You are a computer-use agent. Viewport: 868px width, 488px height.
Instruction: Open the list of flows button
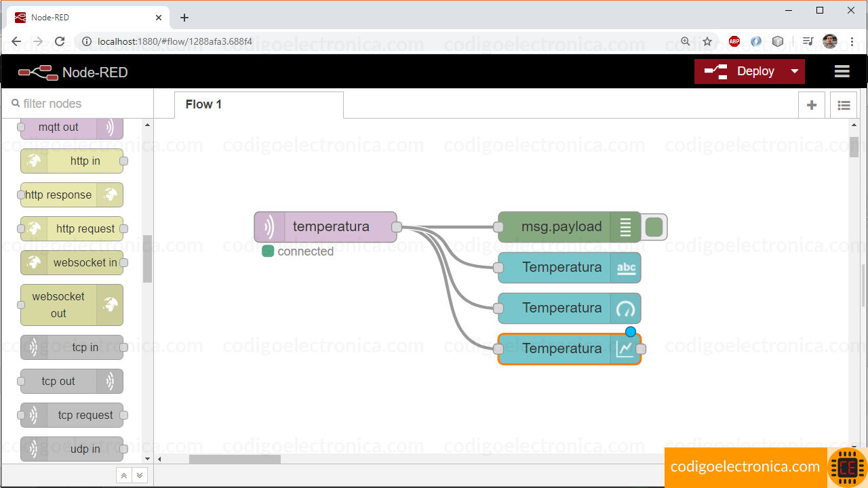click(844, 105)
